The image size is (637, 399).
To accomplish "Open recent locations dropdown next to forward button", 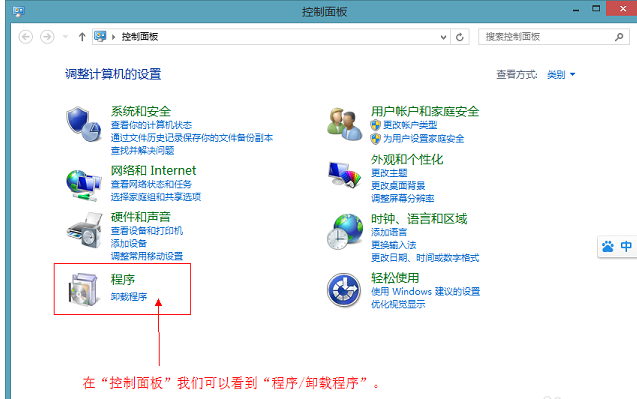I will point(65,37).
